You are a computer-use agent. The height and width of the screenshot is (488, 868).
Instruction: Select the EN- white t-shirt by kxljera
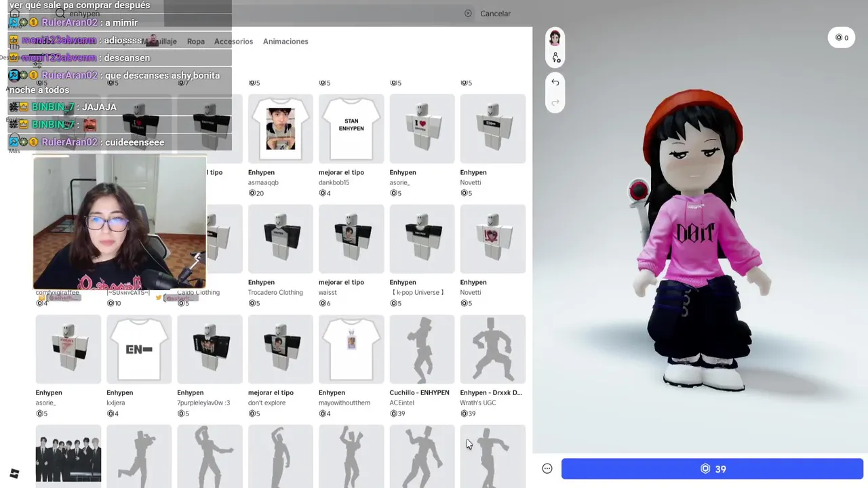(x=139, y=349)
